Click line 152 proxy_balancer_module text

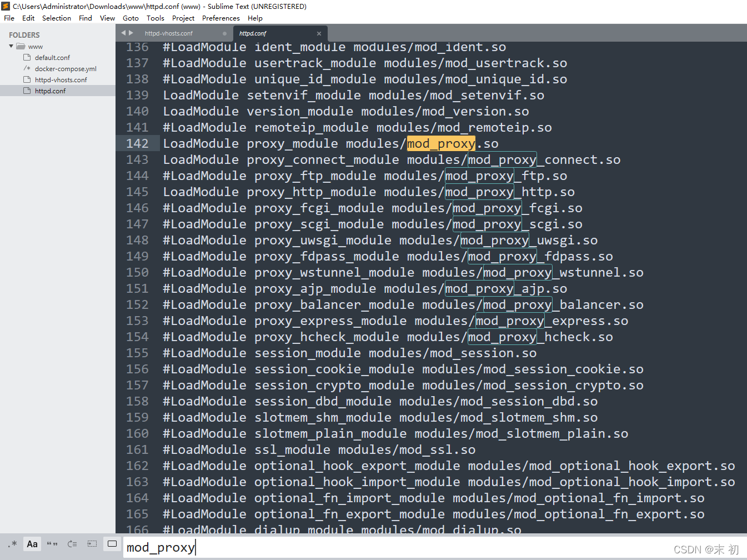334,305
